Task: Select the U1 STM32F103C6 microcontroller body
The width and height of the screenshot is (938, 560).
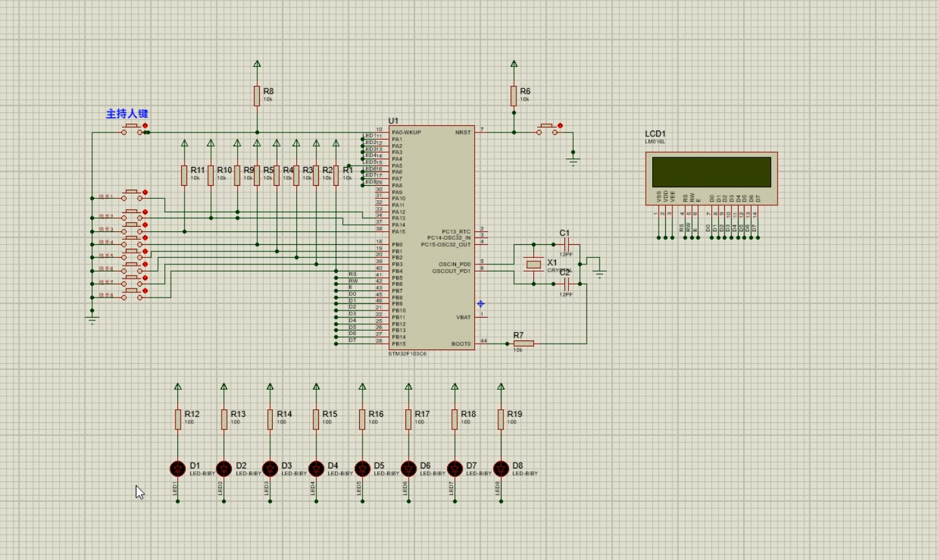Action: (432, 238)
